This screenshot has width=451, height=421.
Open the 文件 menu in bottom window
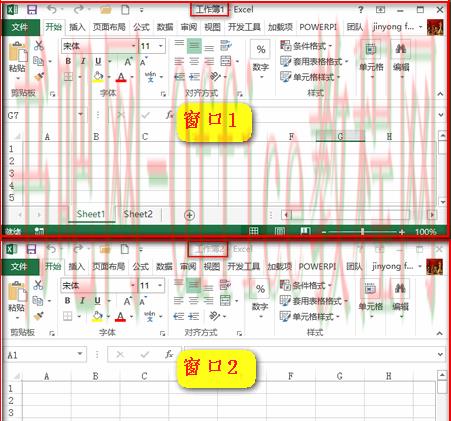19,266
